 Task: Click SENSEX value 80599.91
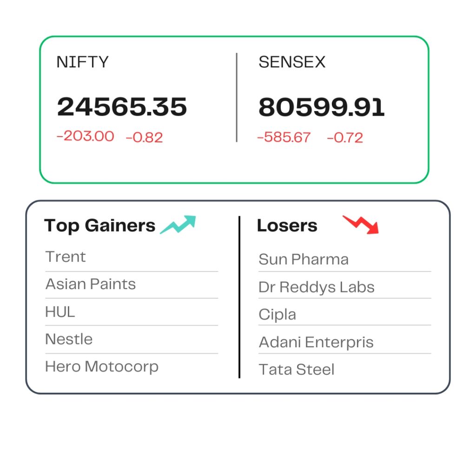pos(322,107)
